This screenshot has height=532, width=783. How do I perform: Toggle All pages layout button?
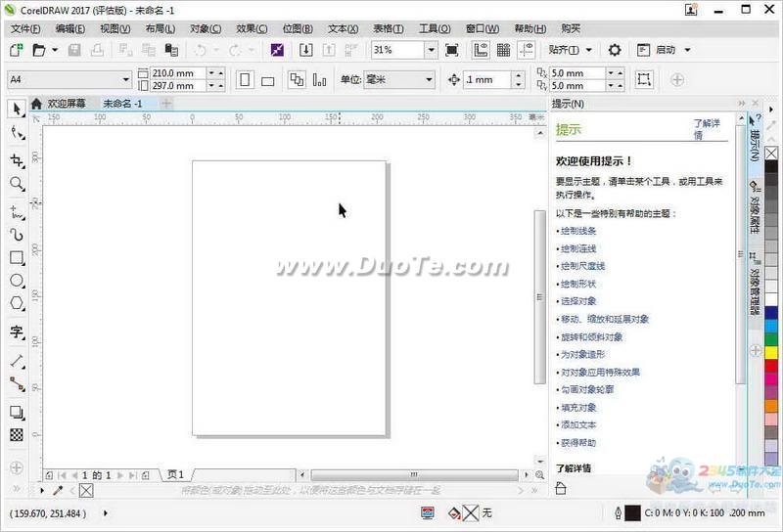298,80
